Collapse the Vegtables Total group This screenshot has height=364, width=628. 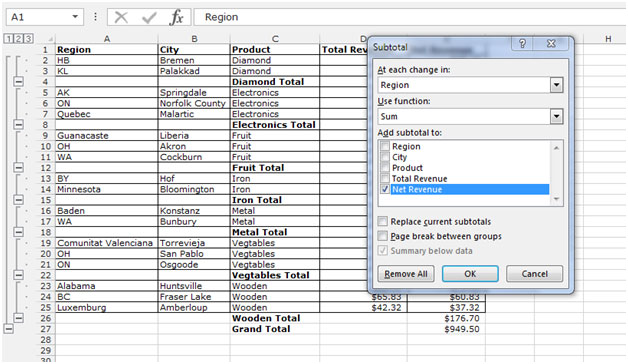point(18,275)
